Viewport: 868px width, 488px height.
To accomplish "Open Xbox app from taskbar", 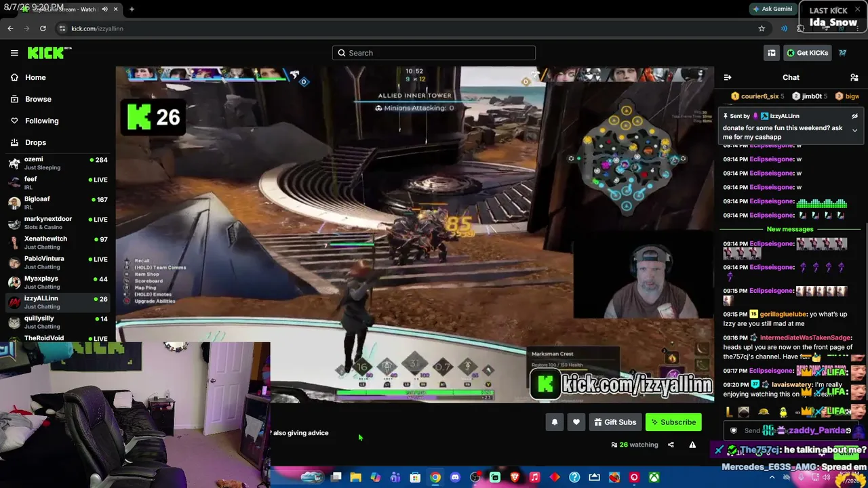I will 654,478.
